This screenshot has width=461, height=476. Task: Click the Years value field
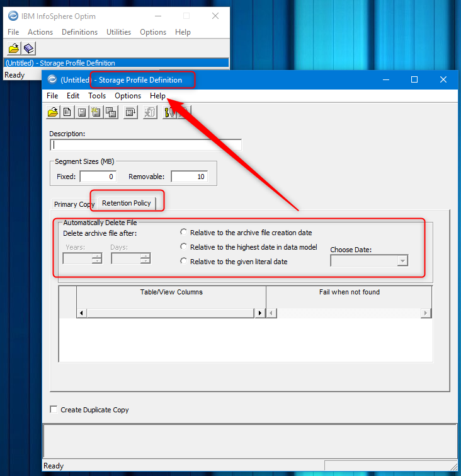point(77,258)
